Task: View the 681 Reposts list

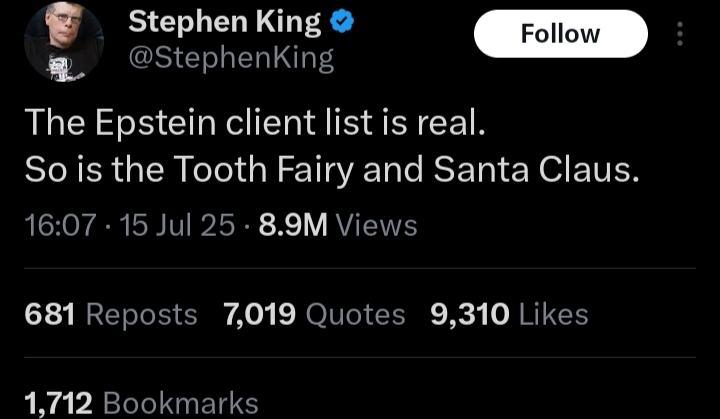Action: [111, 315]
